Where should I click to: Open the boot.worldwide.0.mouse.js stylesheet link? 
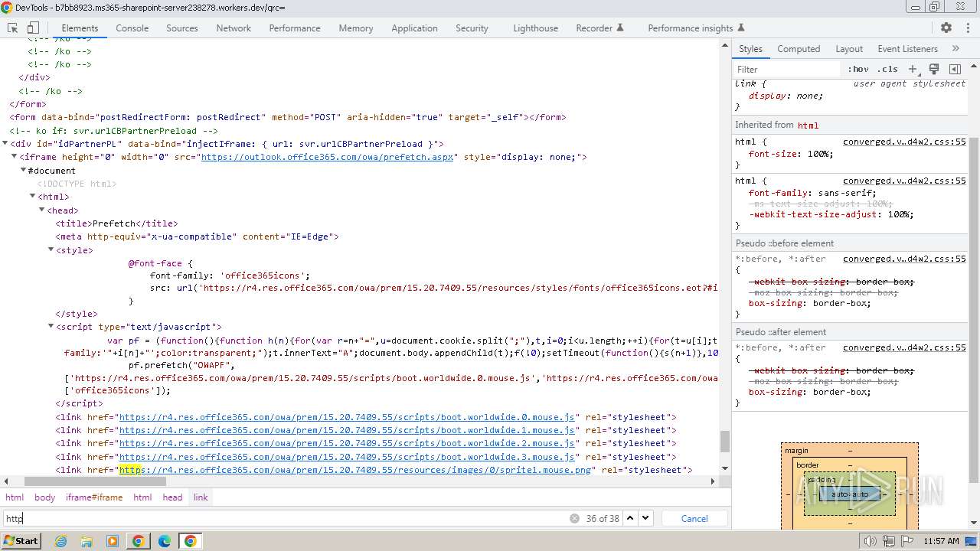pyautogui.click(x=347, y=417)
